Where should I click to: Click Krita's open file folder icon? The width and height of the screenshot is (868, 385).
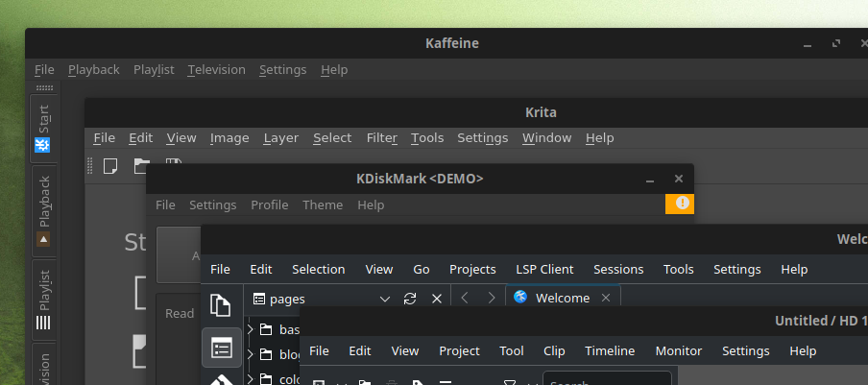coord(142,166)
